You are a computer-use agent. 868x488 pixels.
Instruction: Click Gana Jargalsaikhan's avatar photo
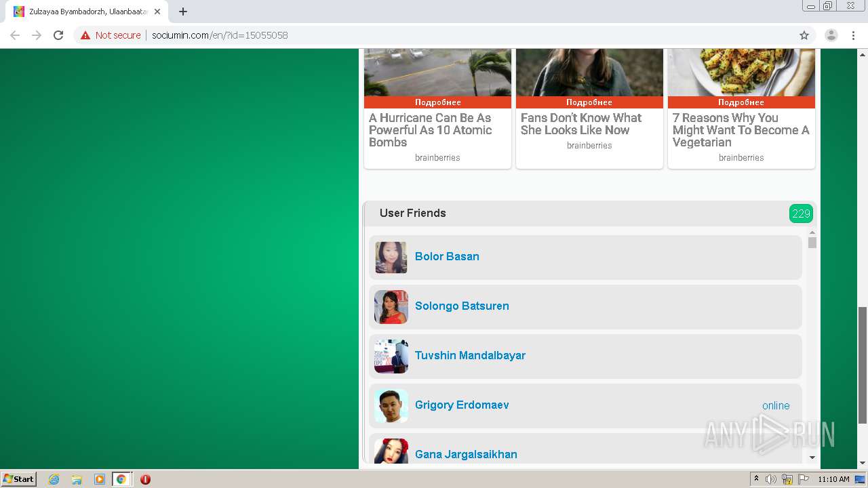point(391,451)
